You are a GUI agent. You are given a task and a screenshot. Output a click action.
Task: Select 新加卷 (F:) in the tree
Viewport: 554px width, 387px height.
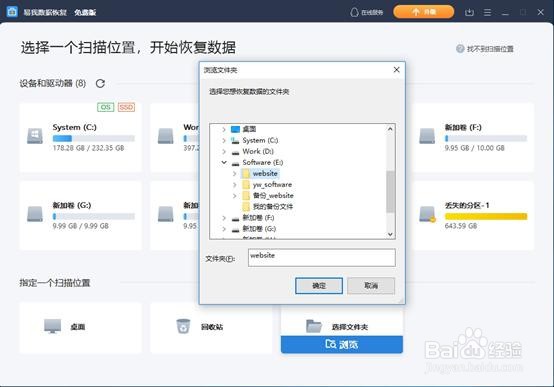point(258,218)
